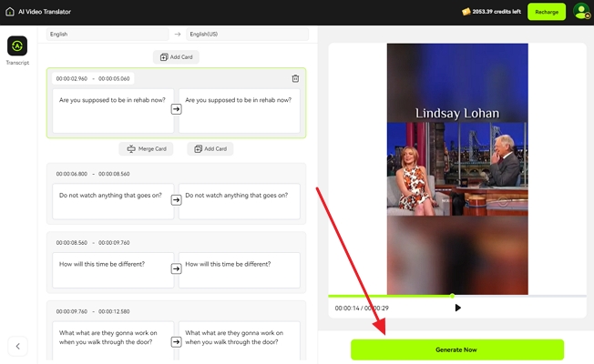Click the gold credits coin icon
This screenshot has width=594, height=364.
(465, 12)
